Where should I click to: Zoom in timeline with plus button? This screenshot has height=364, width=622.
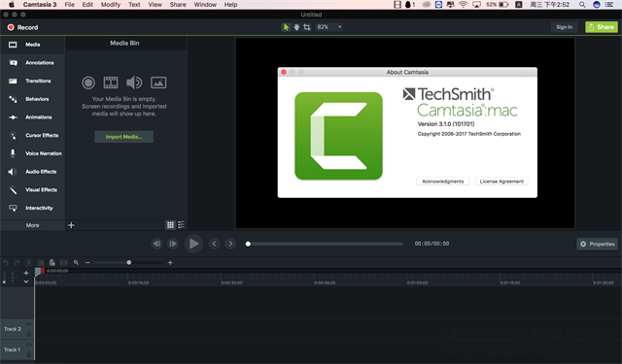(x=170, y=263)
